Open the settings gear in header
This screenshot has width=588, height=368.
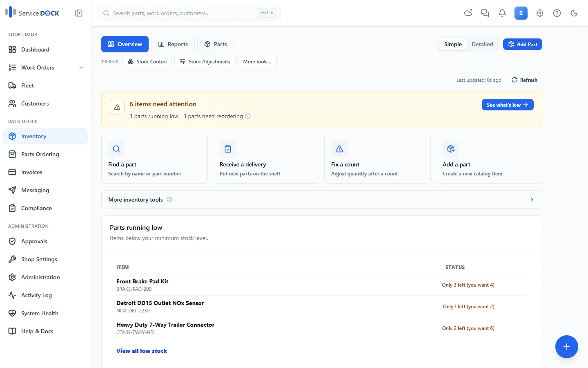coord(540,13)
